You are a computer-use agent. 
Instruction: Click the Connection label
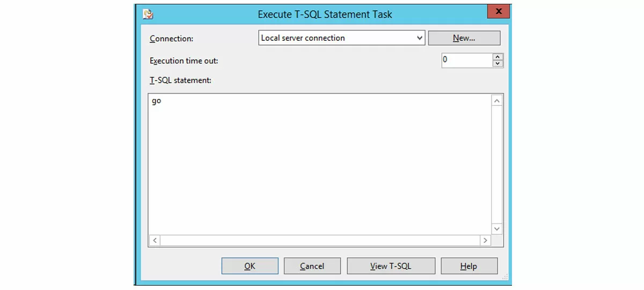(x=171, y=39)
